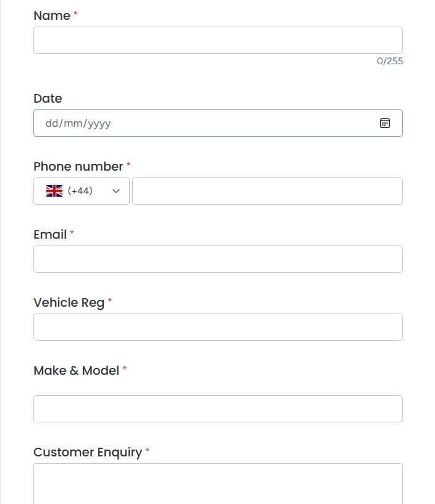Focus the Name text field

coord(218,40)
